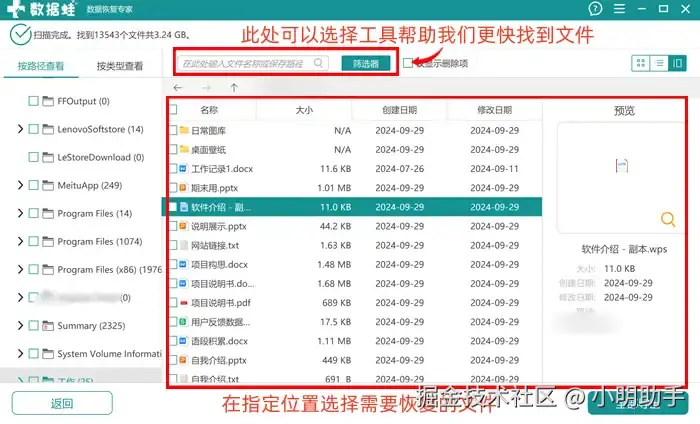Click the folder icon of MeituApp
700x424 pixels.
tap(48, 185)
